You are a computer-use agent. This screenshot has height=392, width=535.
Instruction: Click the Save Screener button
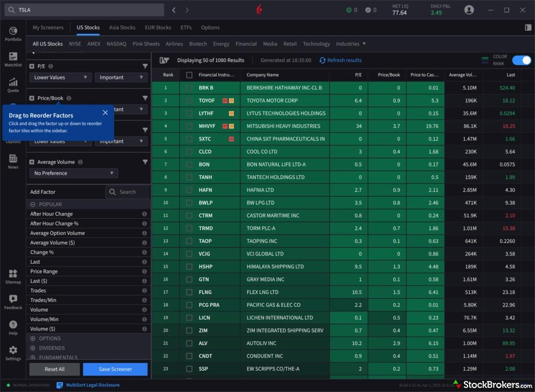[x=115, y=369]
